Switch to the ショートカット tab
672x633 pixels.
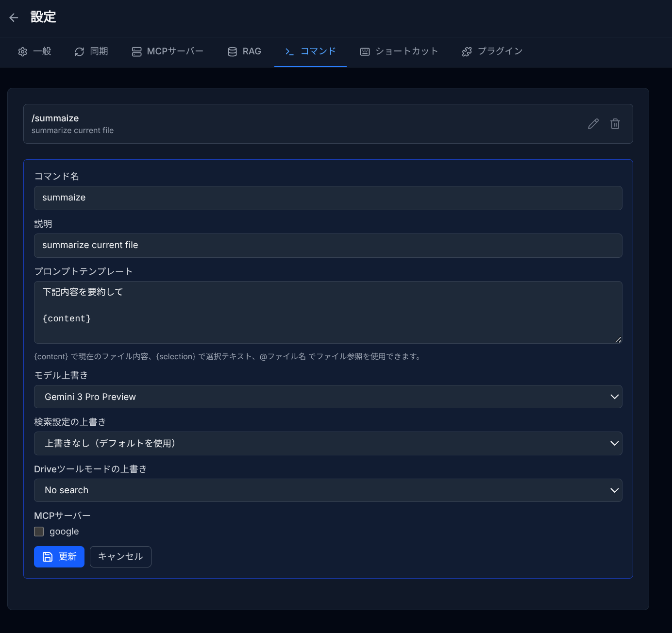click(x=399, y=51)
